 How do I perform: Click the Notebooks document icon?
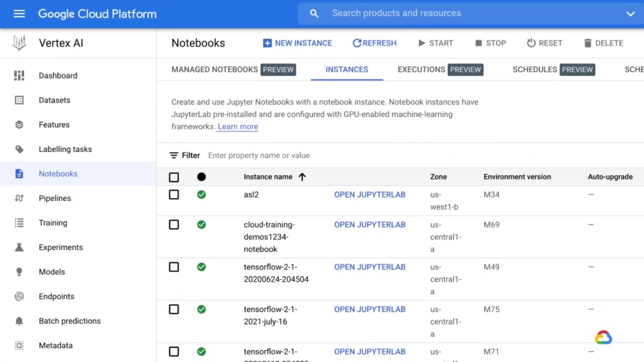pyautogui.click(x=19, y=174)
